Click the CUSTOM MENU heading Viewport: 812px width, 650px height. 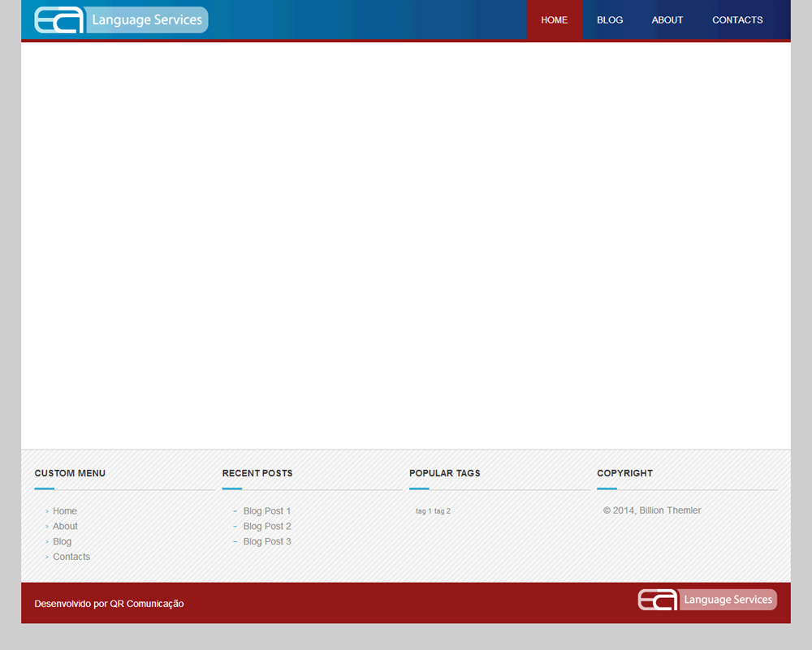70,474
